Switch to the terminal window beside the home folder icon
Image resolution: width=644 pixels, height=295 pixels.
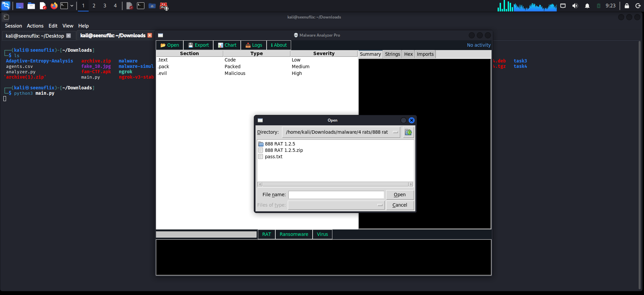(141, 6)
